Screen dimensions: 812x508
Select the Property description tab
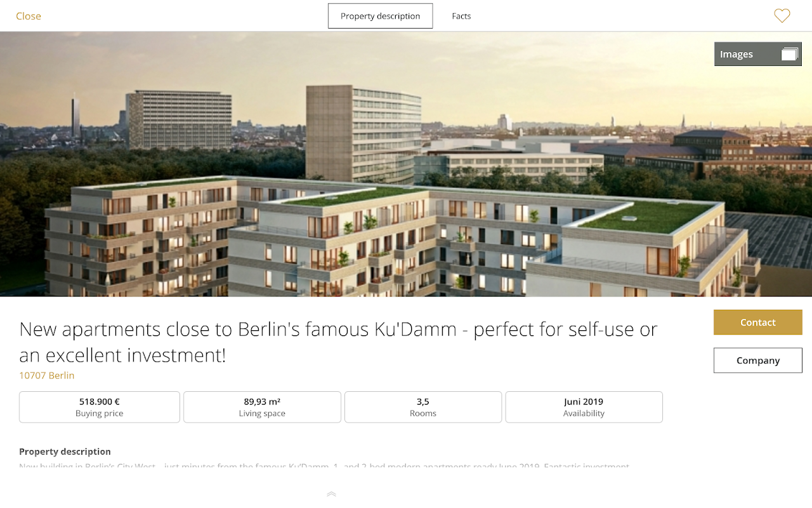(x=380, y=16)
